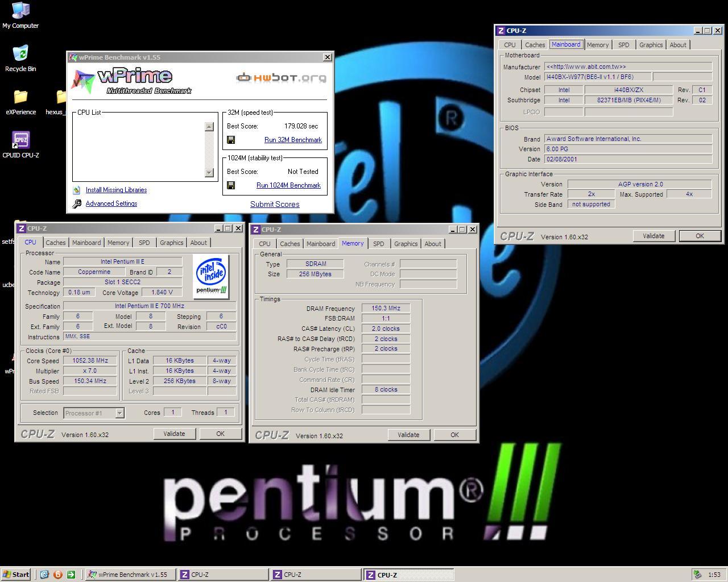Click the Advanced Settings wrench icon
Screen dimensions: 728x582
point(77,203)
